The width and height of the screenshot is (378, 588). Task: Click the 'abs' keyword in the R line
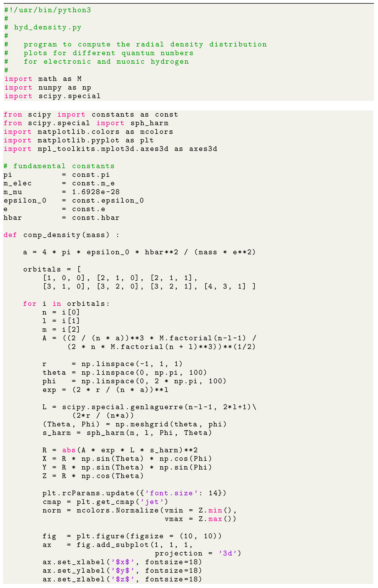click(x=69, y=450)
